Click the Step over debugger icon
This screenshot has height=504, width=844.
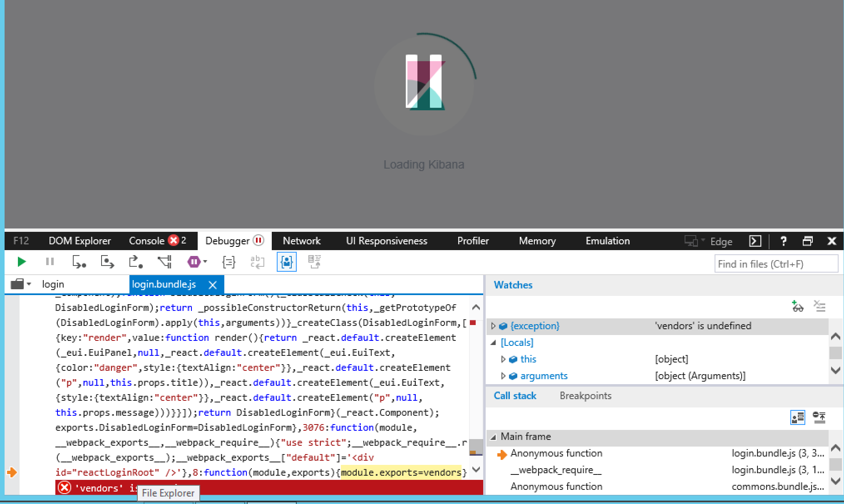(x=107, y=262)
